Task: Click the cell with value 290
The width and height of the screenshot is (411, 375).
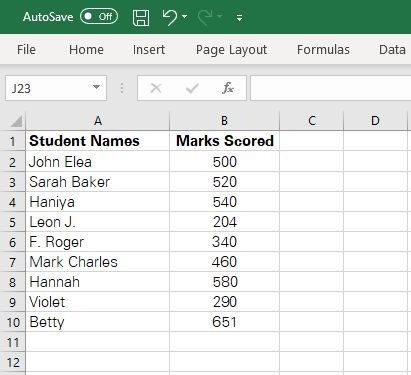Action: click(224, 302)
